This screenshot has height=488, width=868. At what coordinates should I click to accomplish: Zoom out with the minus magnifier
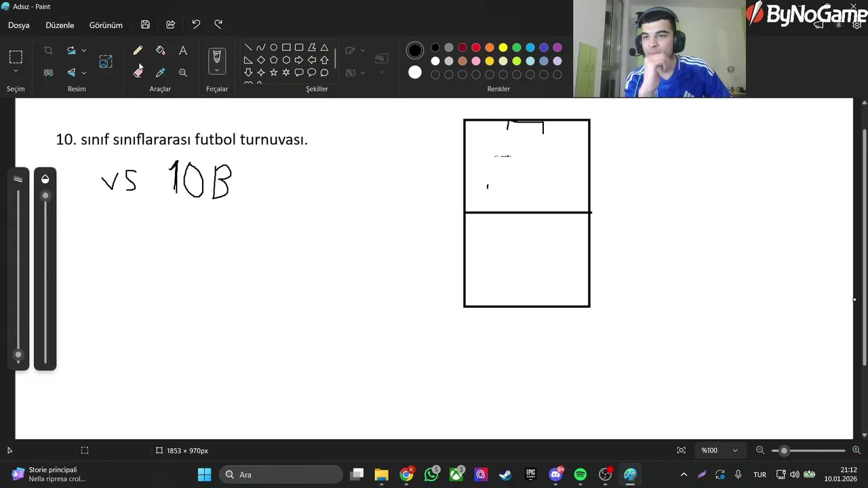760,450
